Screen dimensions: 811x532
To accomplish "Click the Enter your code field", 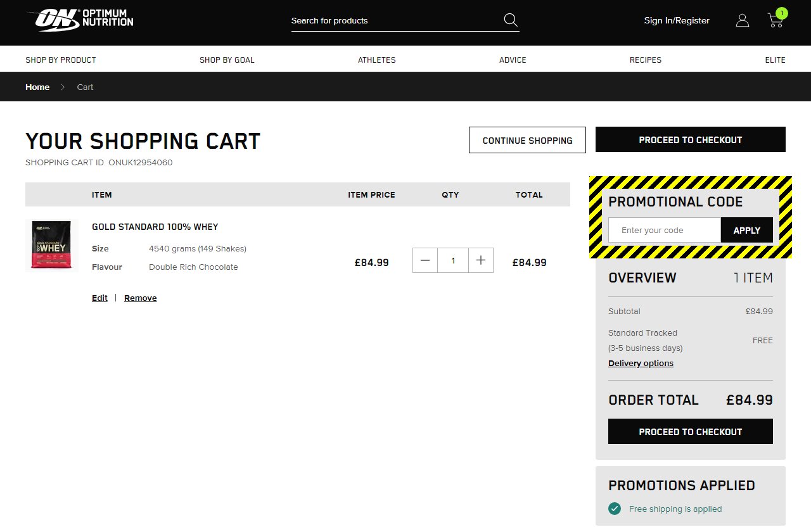I will pyautogui.click(x=665, y=230).
